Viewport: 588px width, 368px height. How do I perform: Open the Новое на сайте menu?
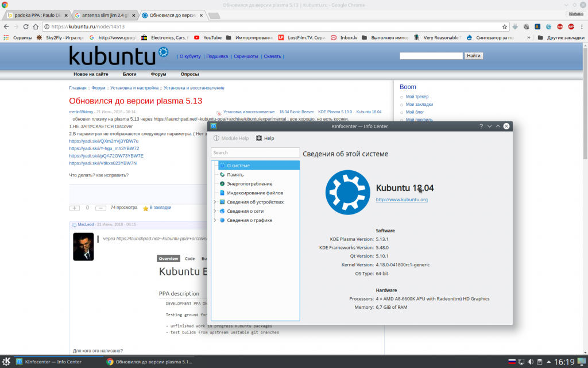tap(91, 74)
